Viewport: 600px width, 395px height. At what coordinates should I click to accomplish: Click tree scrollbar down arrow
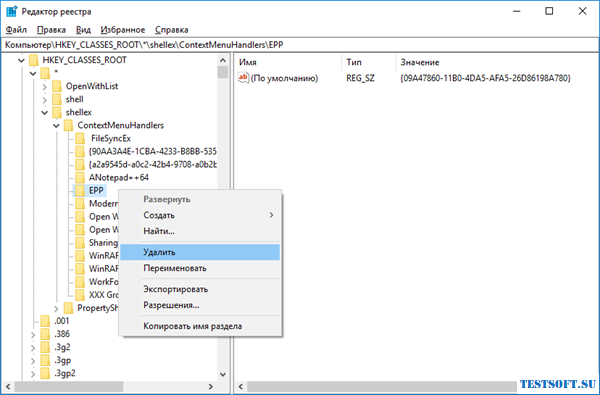click(x=223, y=375)
